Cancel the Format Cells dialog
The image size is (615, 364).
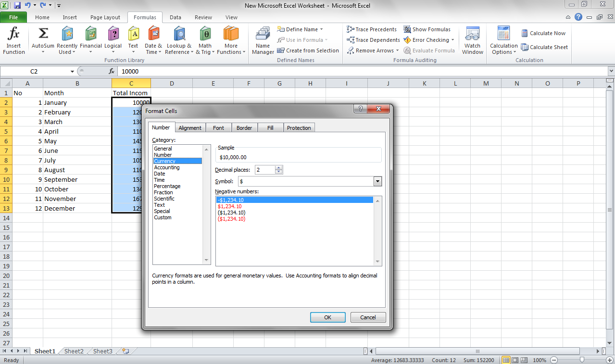tap(368, 317)
